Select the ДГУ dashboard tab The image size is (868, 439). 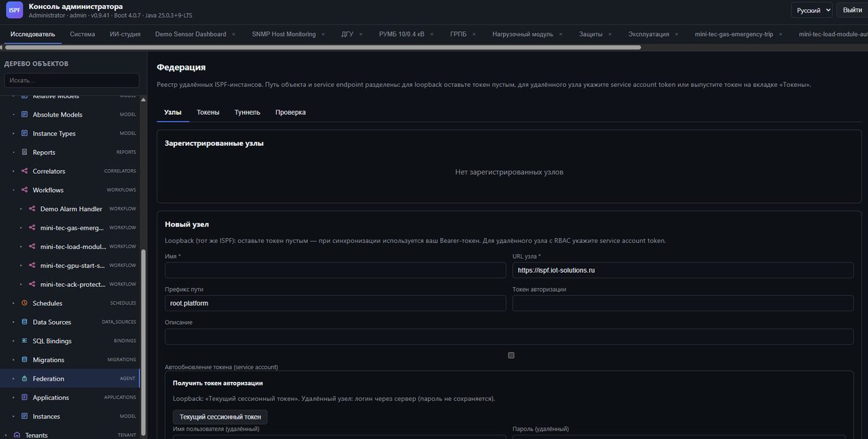(347, 34)
